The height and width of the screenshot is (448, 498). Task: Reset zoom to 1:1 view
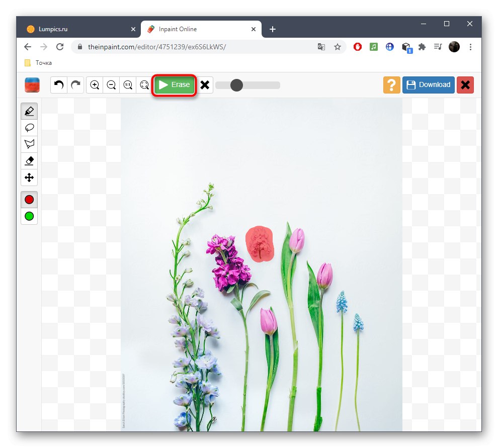pyautogui.click(x=127, y=85)
